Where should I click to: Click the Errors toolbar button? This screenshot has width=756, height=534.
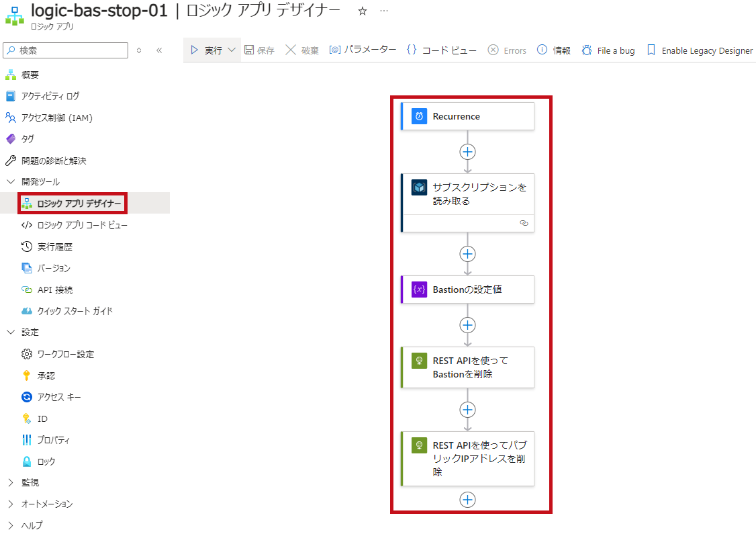[507, 50]
